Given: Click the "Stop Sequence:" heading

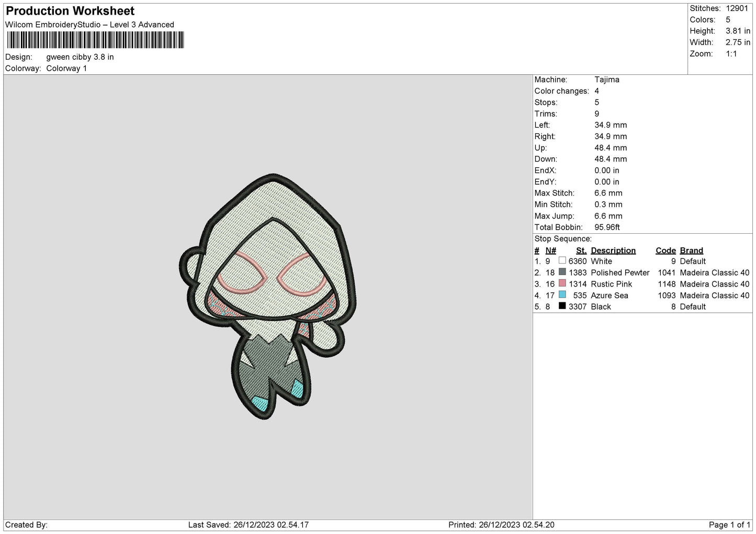Looking at the screenshot, I should [x=563, y=239].
